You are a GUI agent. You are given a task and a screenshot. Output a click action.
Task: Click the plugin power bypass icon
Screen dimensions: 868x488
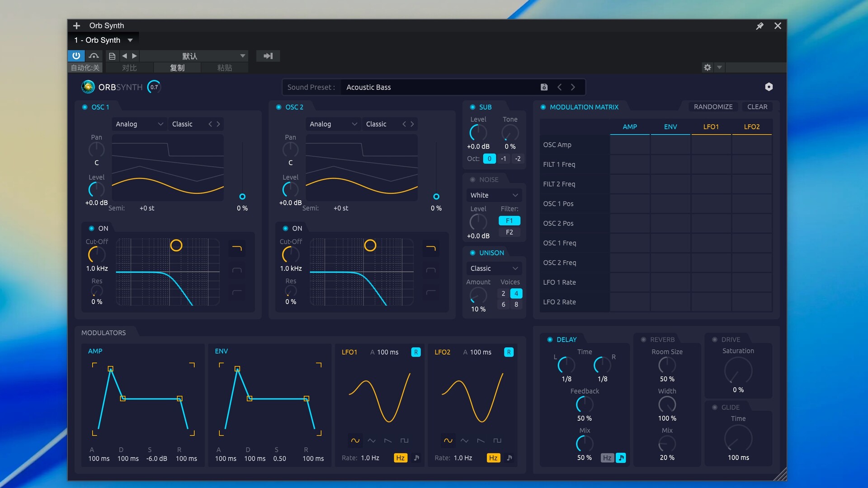click(76, 56)
